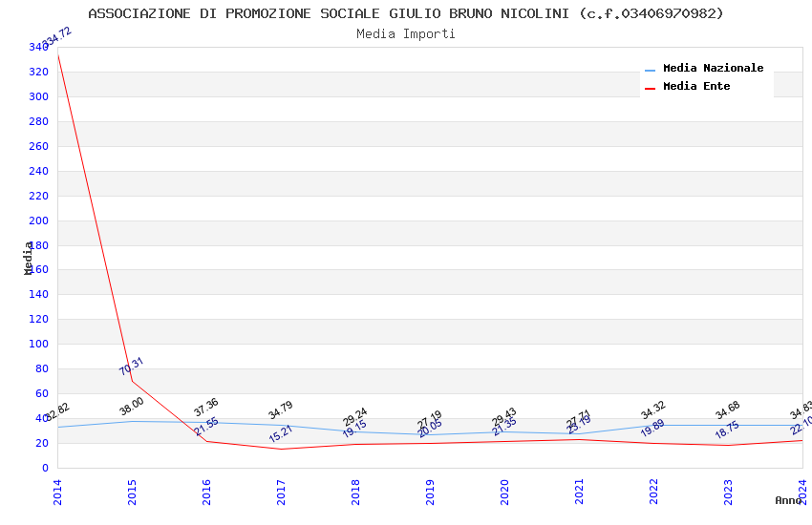Click the Anno axis title
The height and width of the screenshot is (525, 812).
coord(788,500)
